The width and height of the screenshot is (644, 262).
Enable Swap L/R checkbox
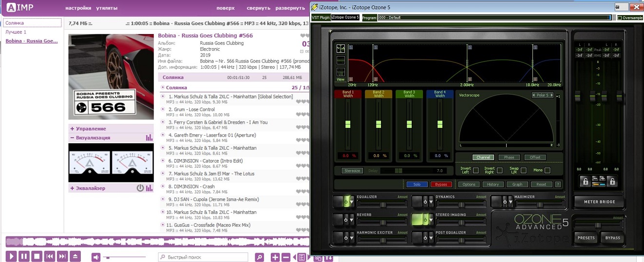524,170
